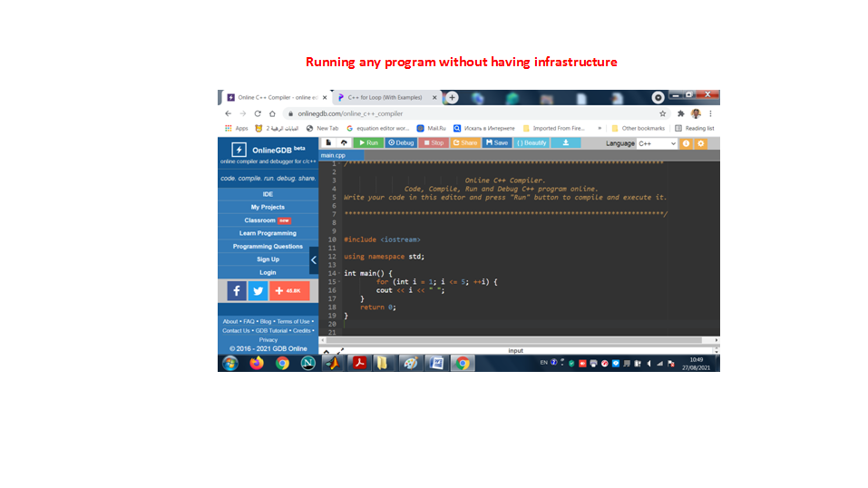The image size is (868, 488).
Task: Collapse the sidebar with the arrow
Action: 314,260
